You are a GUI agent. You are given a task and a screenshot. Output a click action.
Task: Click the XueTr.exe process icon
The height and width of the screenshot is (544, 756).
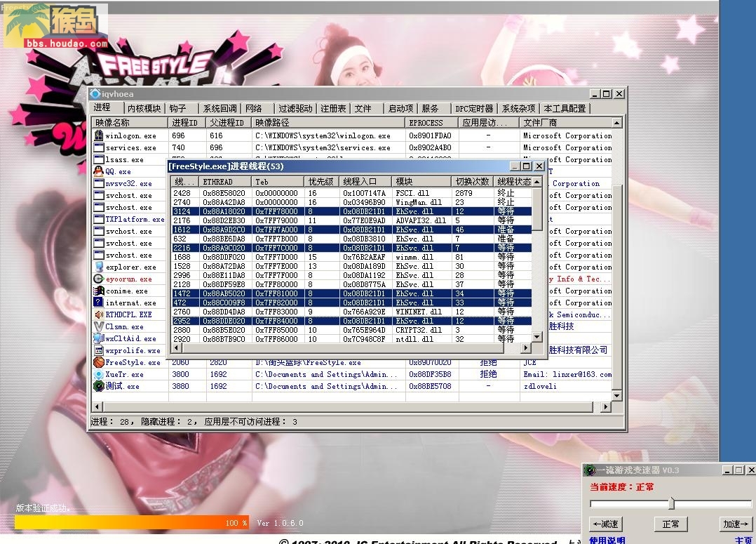98,374
